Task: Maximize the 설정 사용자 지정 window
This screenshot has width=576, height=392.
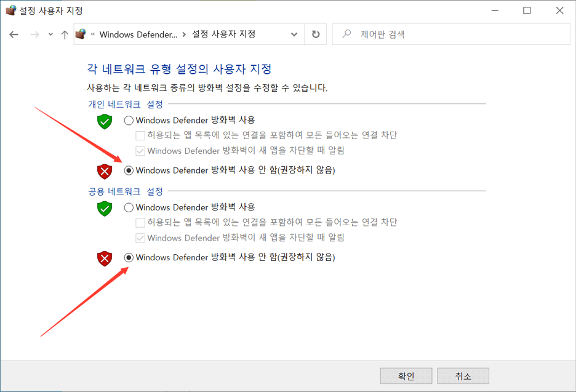Action: [527, 10]
